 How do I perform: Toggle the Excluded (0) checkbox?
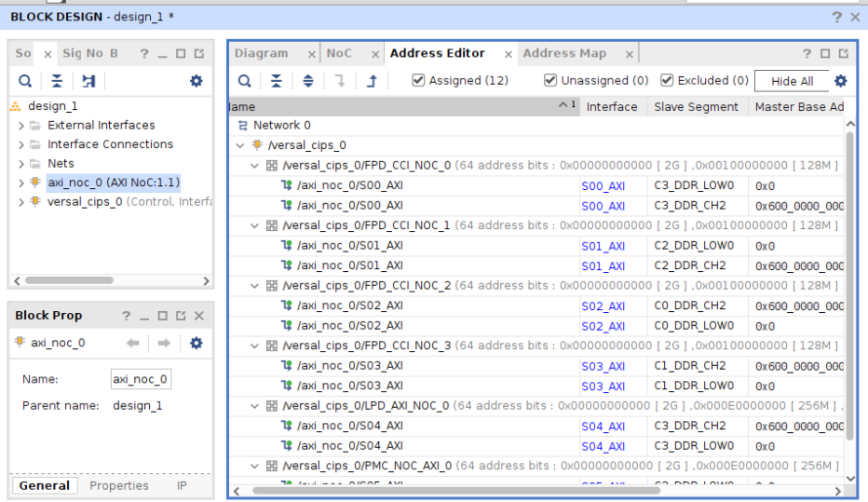(667, 80)
